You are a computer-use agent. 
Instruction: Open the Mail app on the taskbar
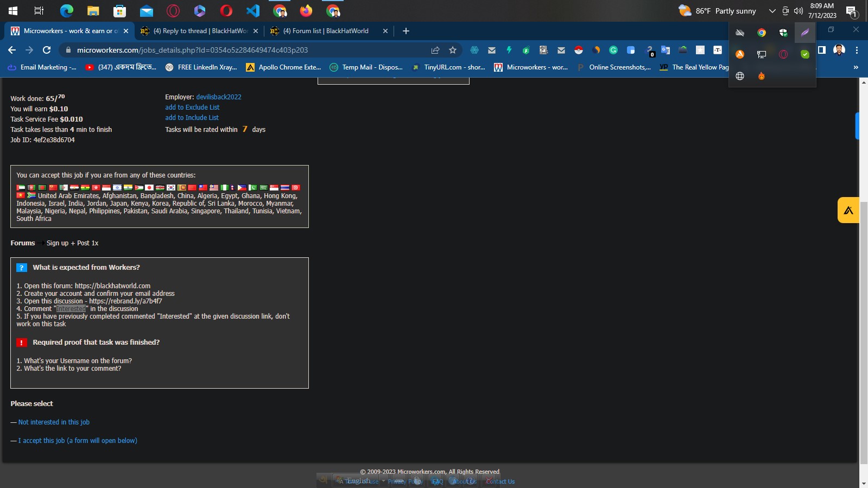pos(146,10)
